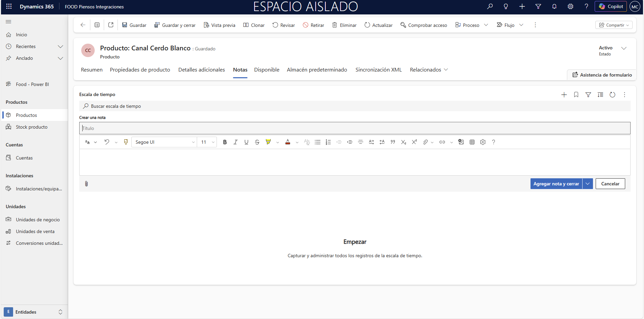Enable strikethrough formatting
Viewport: 644px width, 319px height.
257,142
